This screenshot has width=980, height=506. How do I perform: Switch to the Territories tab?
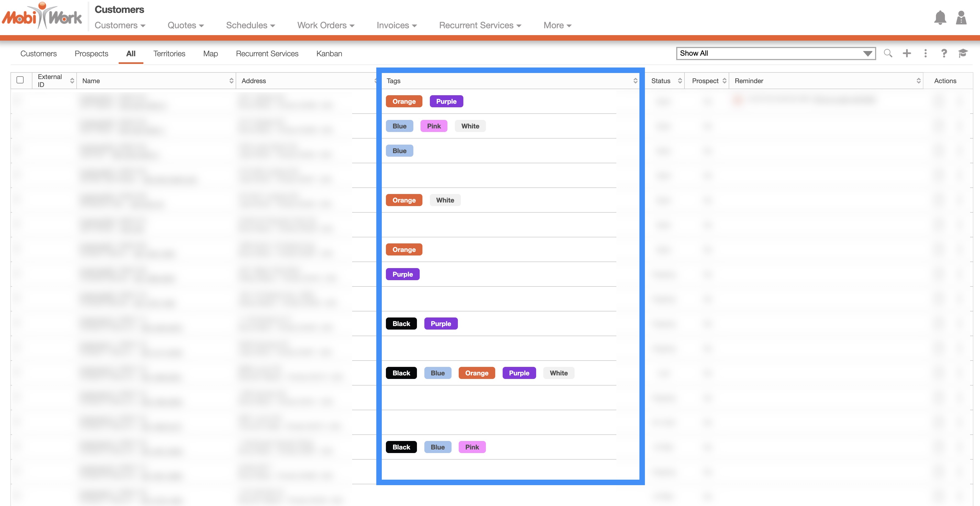[x=169, y=54]
